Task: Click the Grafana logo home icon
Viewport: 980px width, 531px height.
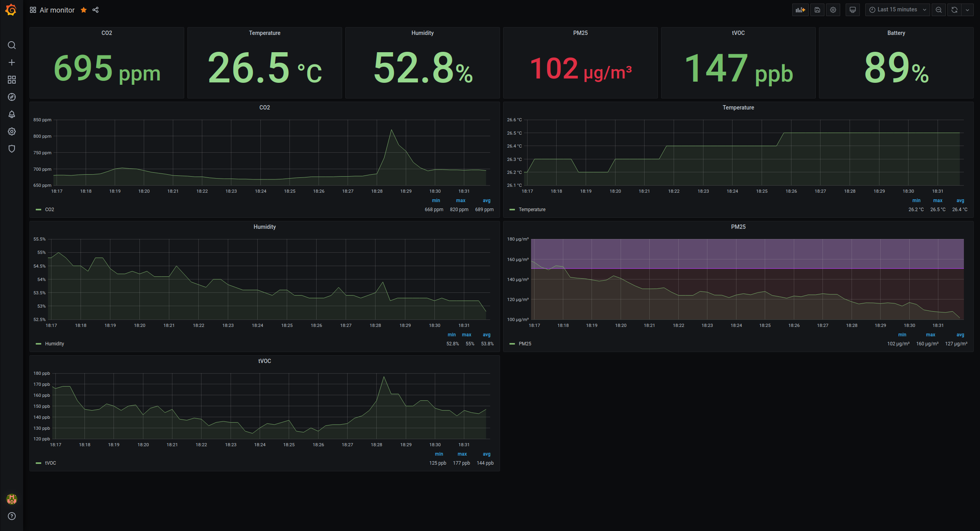Action: click(x=11, y=10)
